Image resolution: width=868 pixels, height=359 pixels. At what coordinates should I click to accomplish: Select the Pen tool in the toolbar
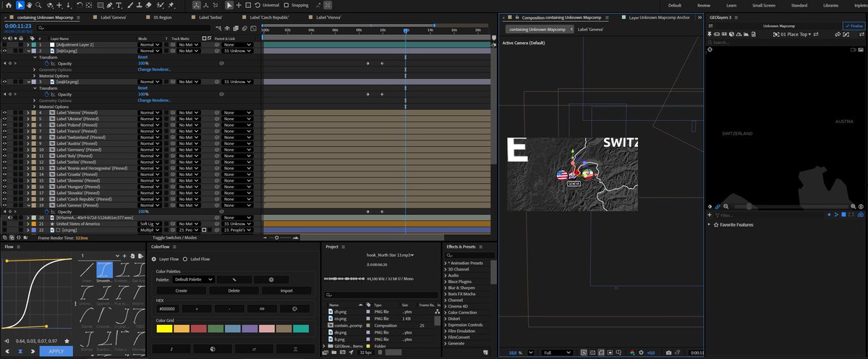pyautogui.click(x=109, y=5)
